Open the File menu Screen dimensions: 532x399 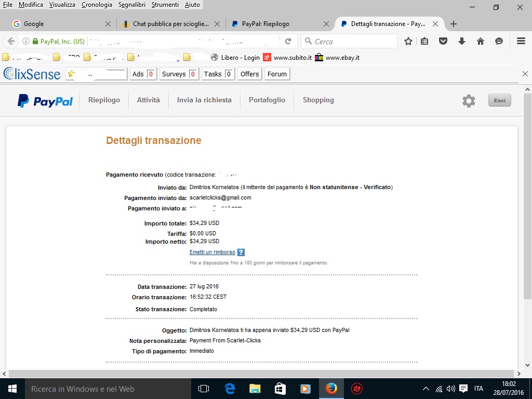(7, 5)
